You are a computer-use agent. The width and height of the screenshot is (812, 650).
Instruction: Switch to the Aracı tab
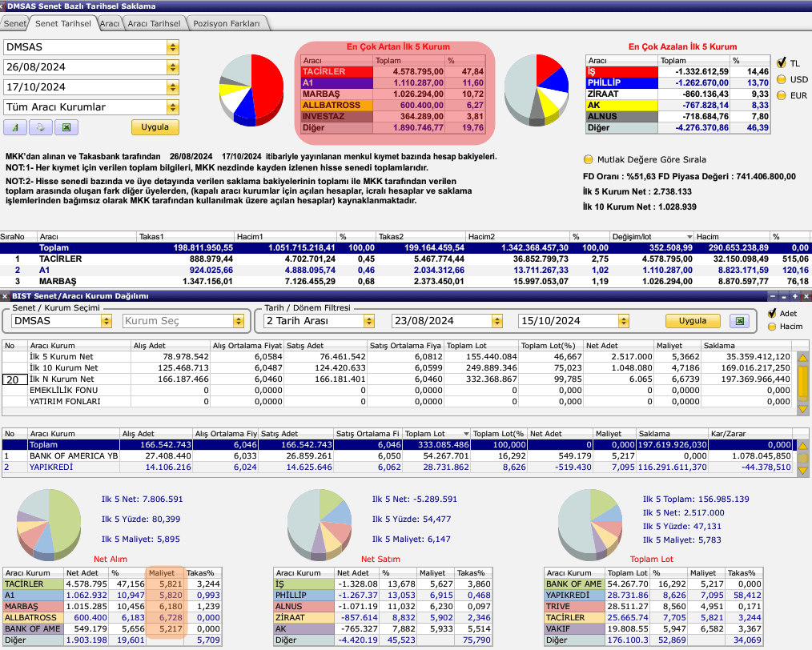pos(109,23)
